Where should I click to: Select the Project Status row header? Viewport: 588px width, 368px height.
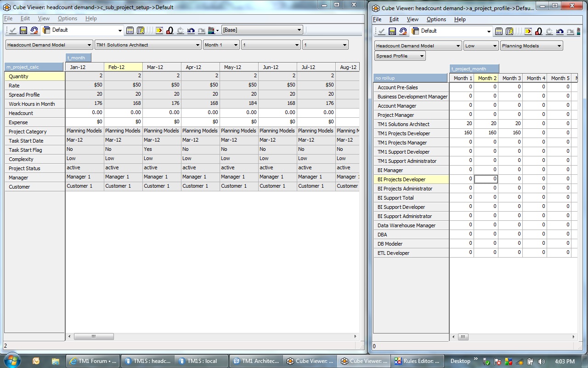pos(34,168)
